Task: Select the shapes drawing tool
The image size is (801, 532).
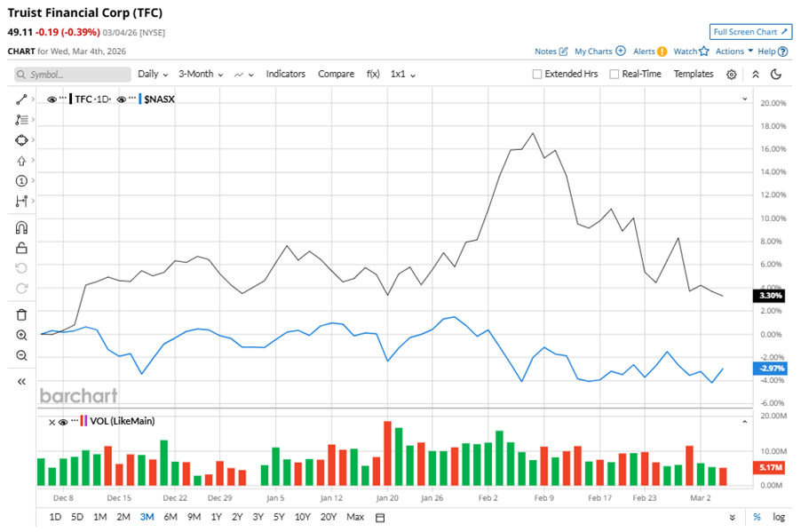Action: point(21,140)
